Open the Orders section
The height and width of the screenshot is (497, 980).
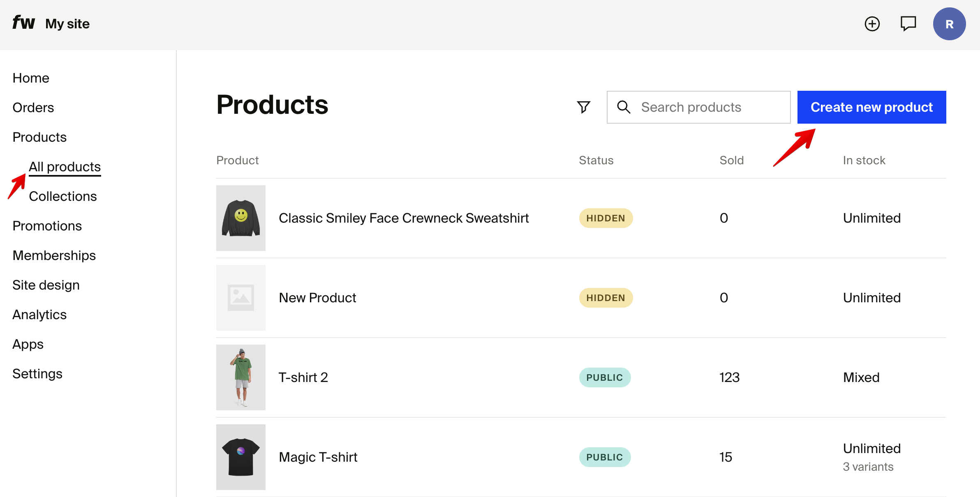coord(33,107)
